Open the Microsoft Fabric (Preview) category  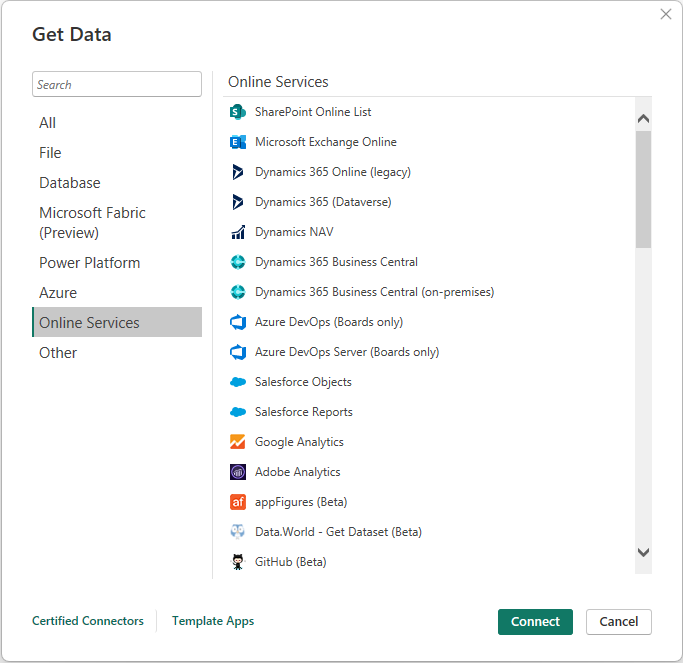92,223
